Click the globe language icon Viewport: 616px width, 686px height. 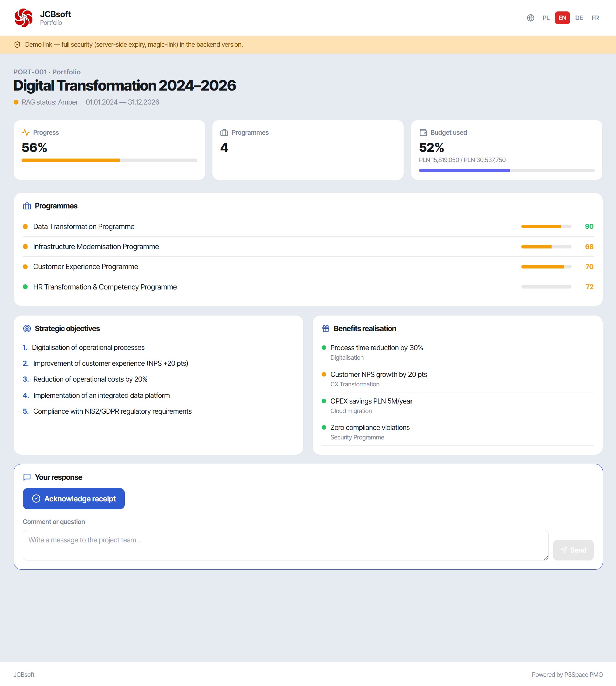coord(530,18)
